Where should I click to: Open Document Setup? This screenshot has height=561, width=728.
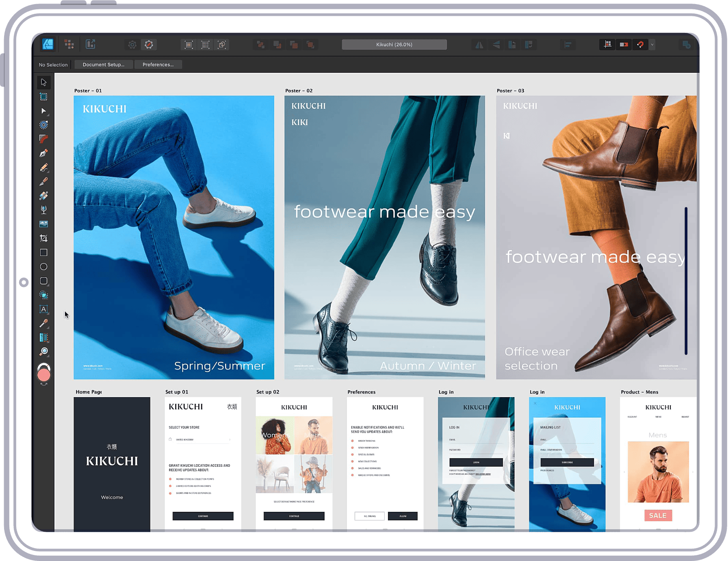click(x=103, y=64)
